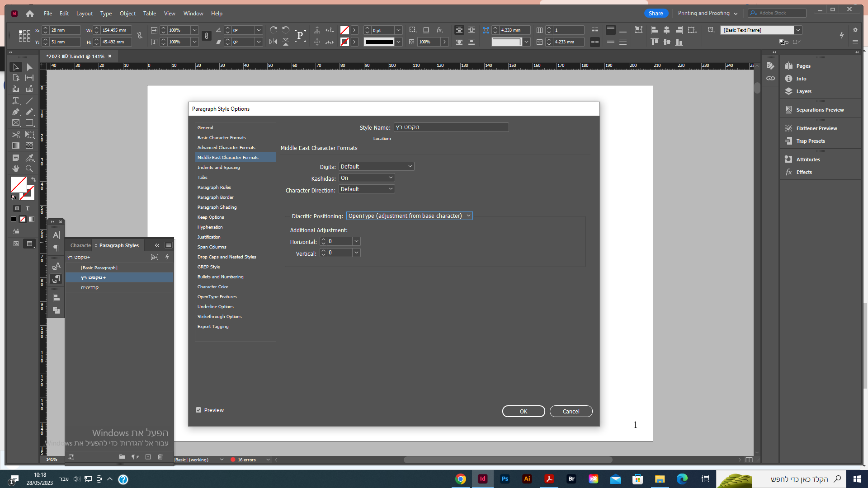The width and height of the screenshot is (868, 488).
Task: Choose the Hand tool
Action: click(x=16, y=169)
